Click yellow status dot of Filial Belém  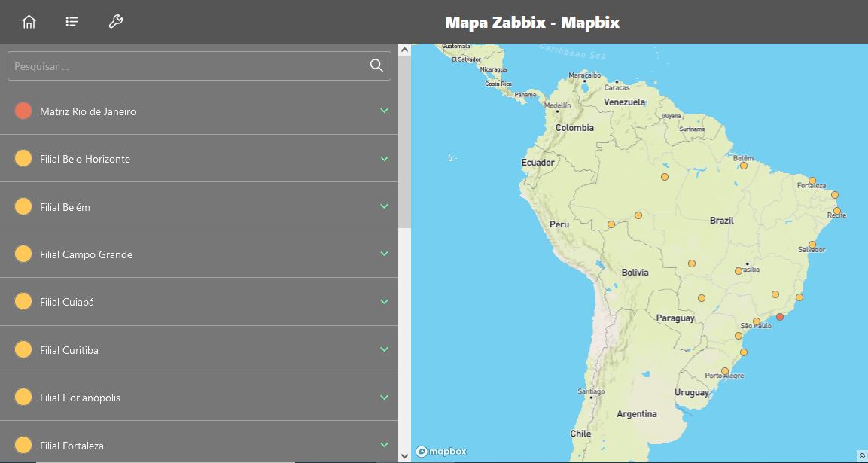(x=23, y=206)
